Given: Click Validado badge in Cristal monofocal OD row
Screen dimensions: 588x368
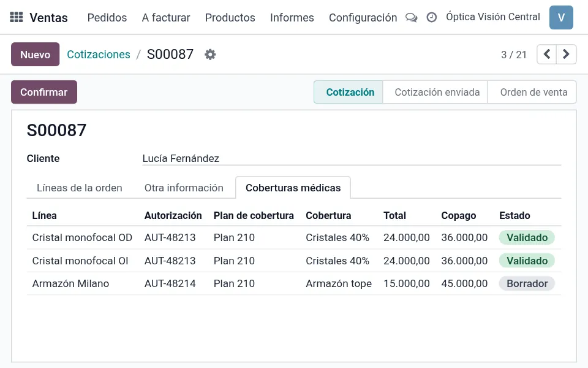Looking at the screenshot, I should 527,238.
